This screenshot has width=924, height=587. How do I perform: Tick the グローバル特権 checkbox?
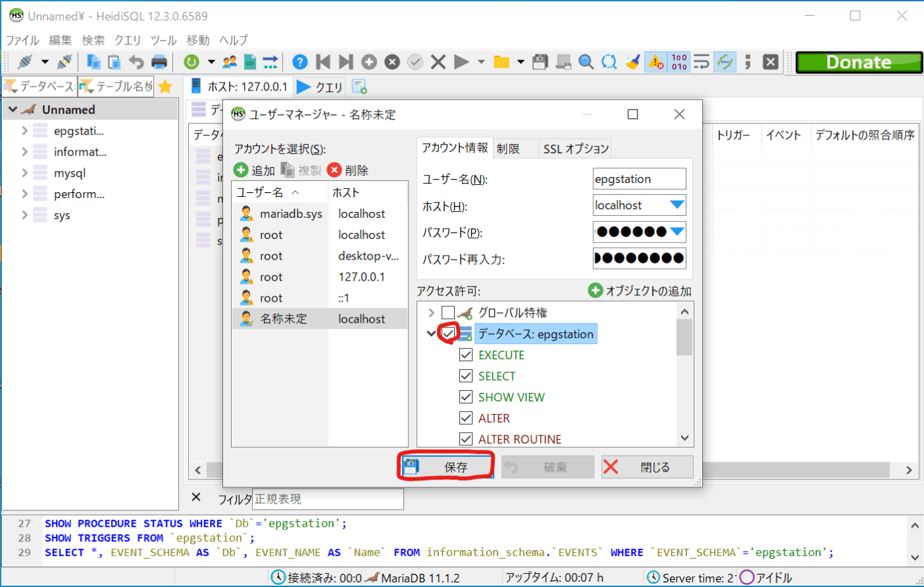(x=448, y=313)
